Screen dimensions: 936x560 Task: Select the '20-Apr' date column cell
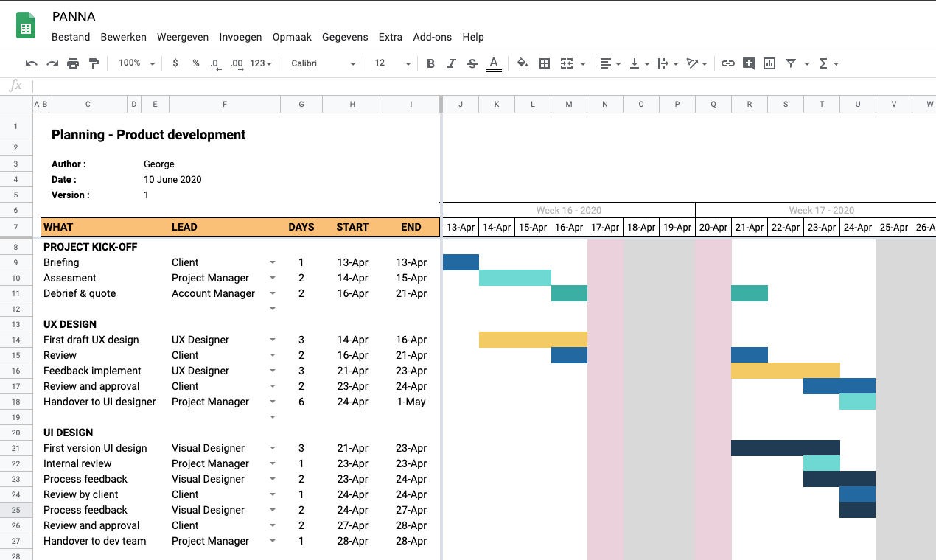(x=713, y=227)
